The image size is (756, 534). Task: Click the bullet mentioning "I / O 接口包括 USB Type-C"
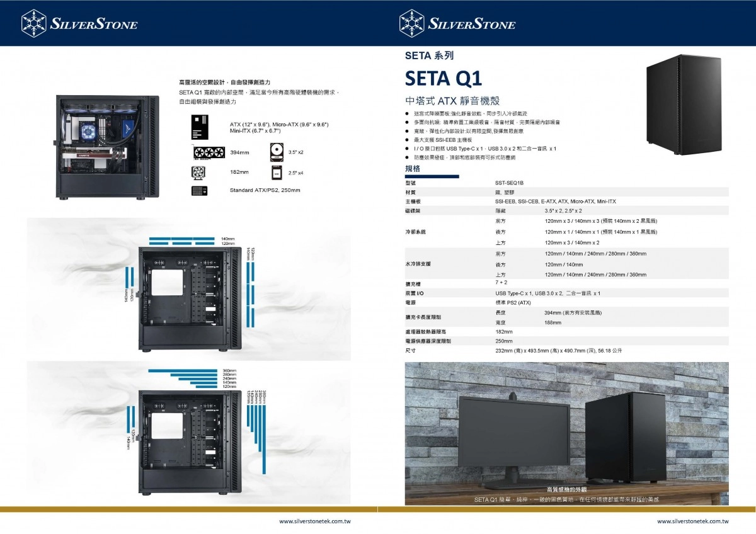[484, 148]
